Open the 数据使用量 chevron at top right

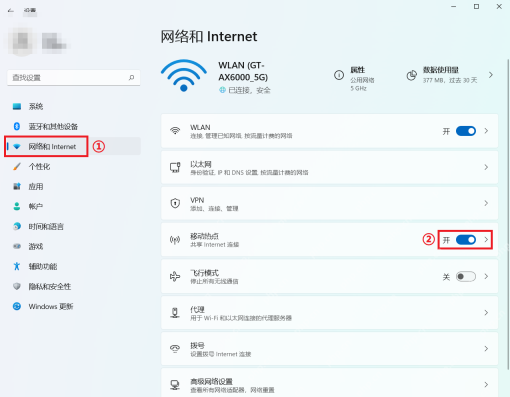coord(491,75)
